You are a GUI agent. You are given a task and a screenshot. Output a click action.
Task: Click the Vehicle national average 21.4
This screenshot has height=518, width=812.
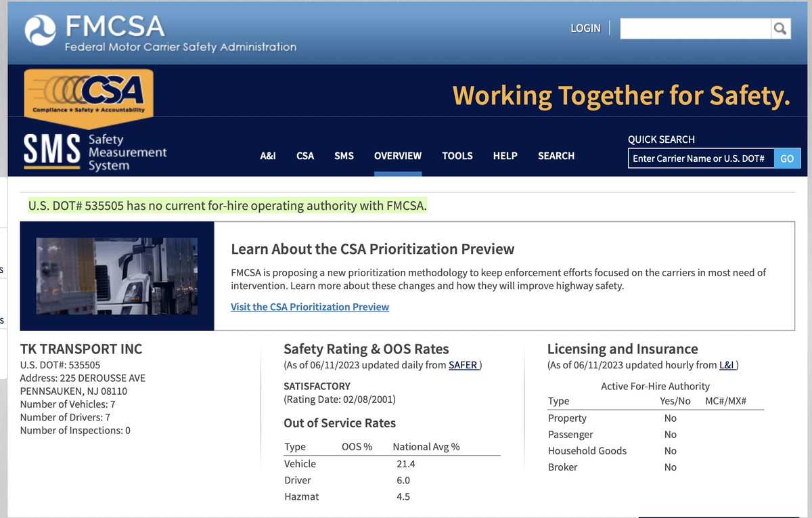tap(406, 464)
